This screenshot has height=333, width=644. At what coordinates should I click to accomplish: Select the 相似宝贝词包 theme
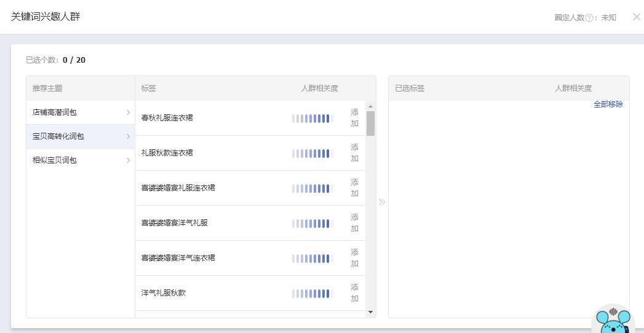coord(81,160)
